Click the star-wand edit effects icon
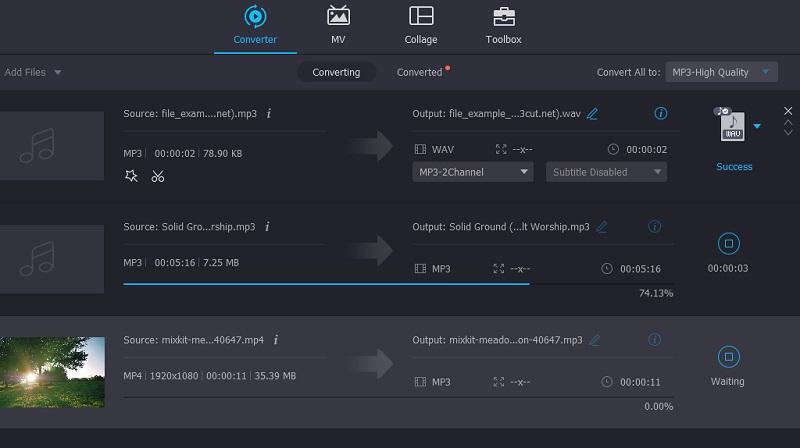The width and height of the screenshot is (800, 448). (130, 177)
